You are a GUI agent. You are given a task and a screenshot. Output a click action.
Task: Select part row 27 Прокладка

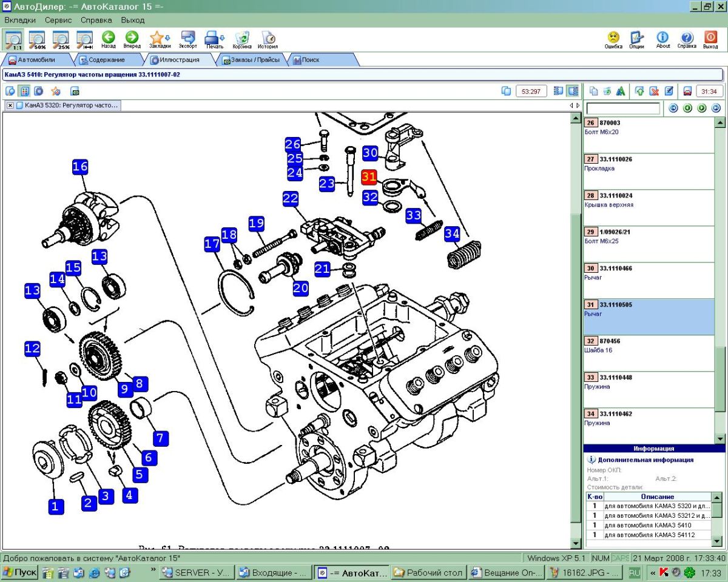[x=649, y=172]
